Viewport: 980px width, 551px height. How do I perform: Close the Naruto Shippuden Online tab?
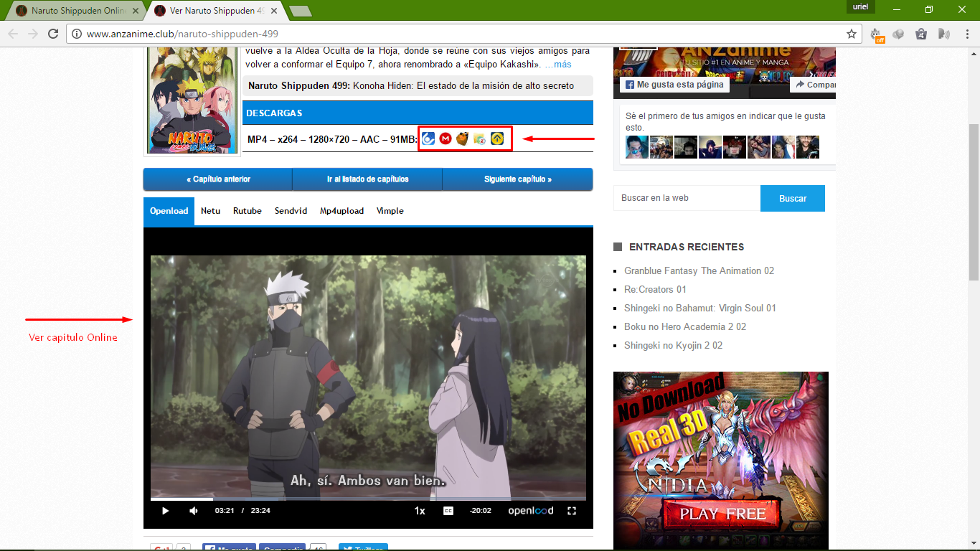click(136, 11)
